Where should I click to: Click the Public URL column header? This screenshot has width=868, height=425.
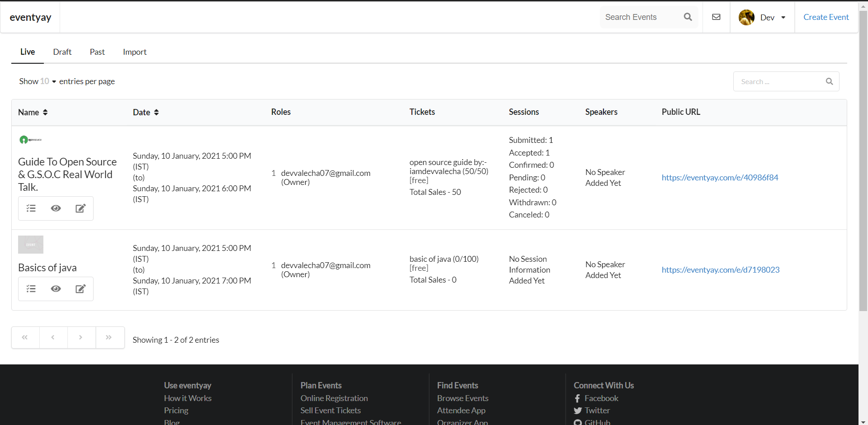(681, 112)
